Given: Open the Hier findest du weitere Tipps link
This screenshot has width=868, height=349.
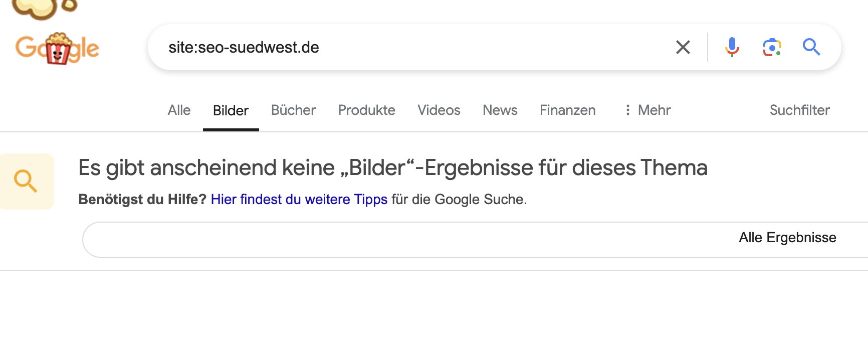Looking at the screenshot, I should (x=299, y=199).
